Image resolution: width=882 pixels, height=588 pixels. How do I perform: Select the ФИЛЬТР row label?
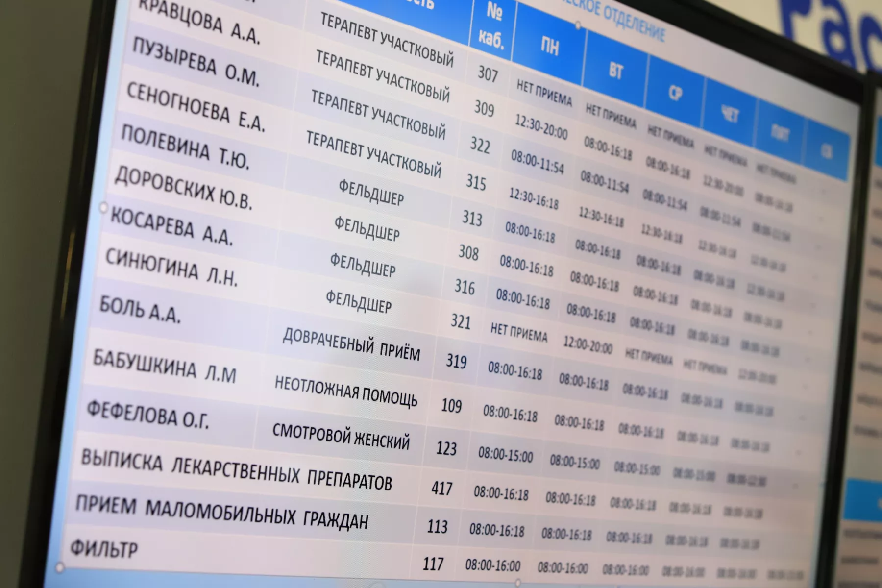(104, 549)
